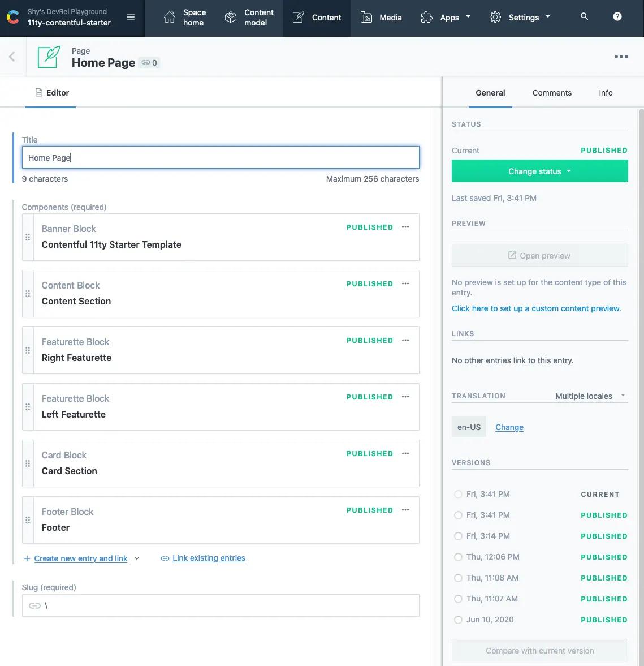The height and width of the screenshot is (666, 644).
Task: Switch to the General tab
Action: (490, 93)
